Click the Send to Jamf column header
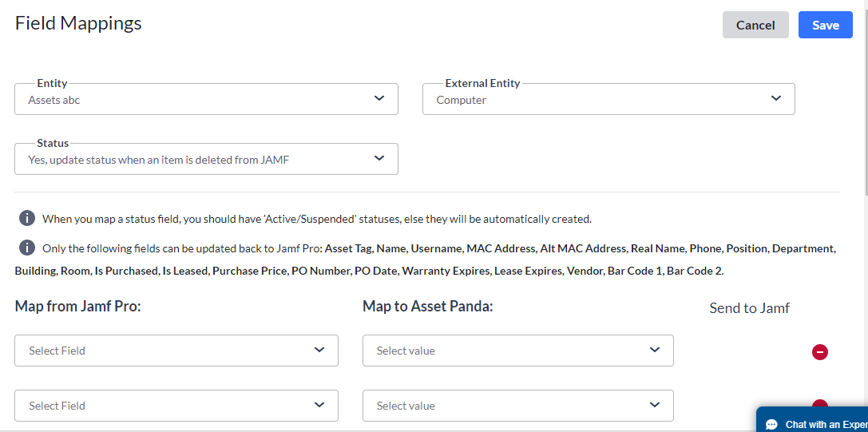868x432 pixels. 749,308
